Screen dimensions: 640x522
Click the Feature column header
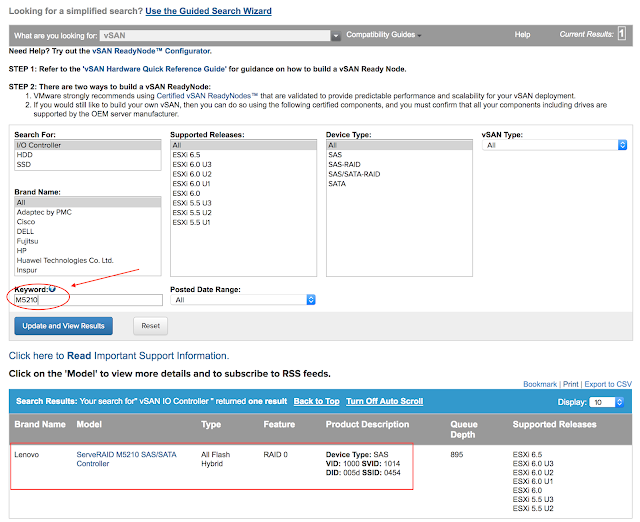[279, 424]
